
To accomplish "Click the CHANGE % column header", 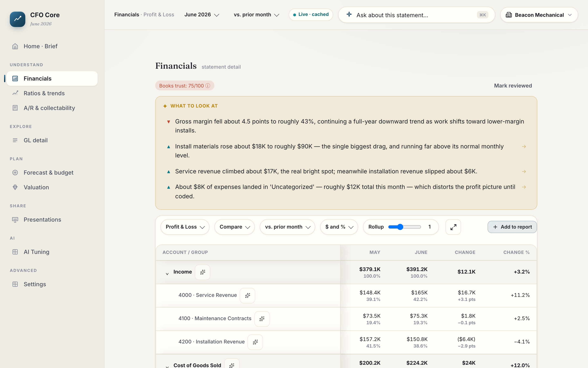I will click(x=516, y=252).
